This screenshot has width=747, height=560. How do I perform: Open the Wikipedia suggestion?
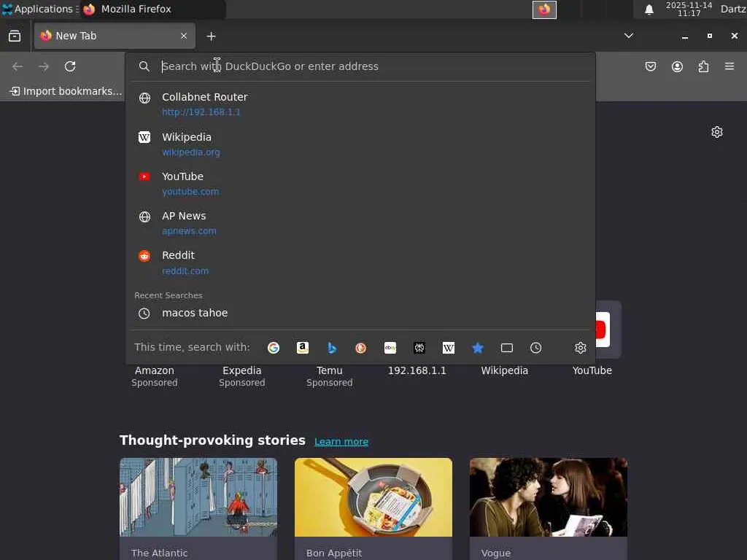click(360, 144)
